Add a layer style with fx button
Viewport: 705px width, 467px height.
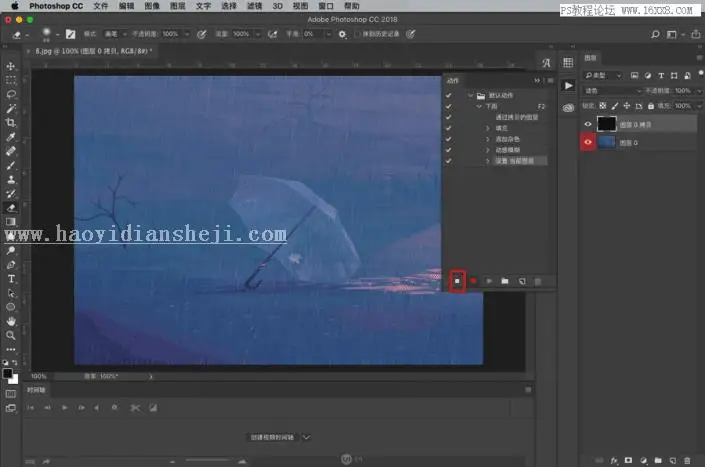point(614,460)
